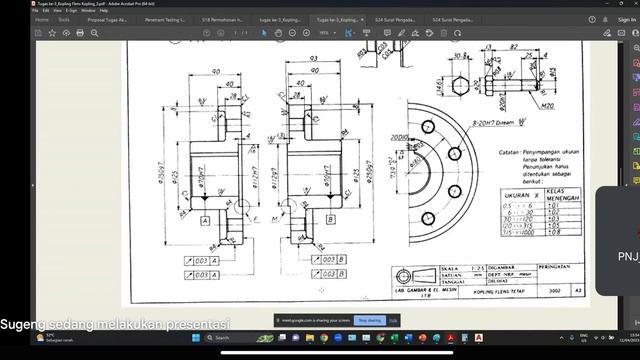The image size is (640, 360).
Task: Switch to the Home tab
Action: 42,20
